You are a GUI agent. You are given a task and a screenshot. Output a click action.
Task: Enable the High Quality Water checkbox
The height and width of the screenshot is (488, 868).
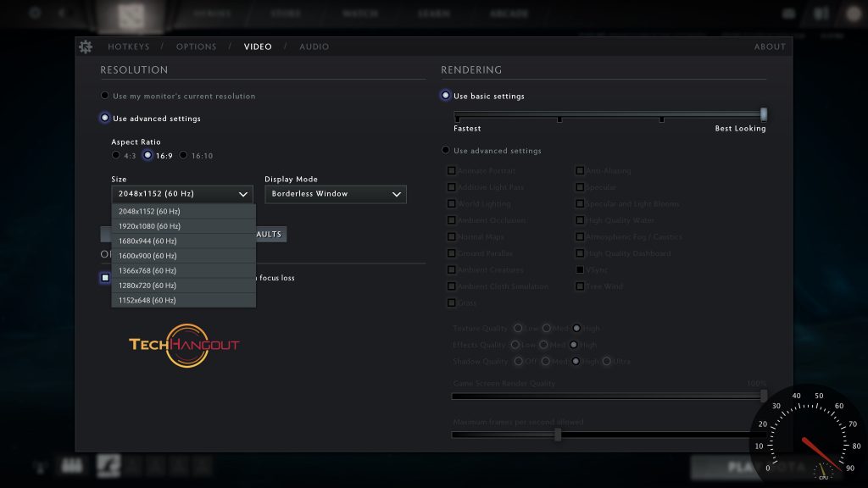[x=580, y=220]
